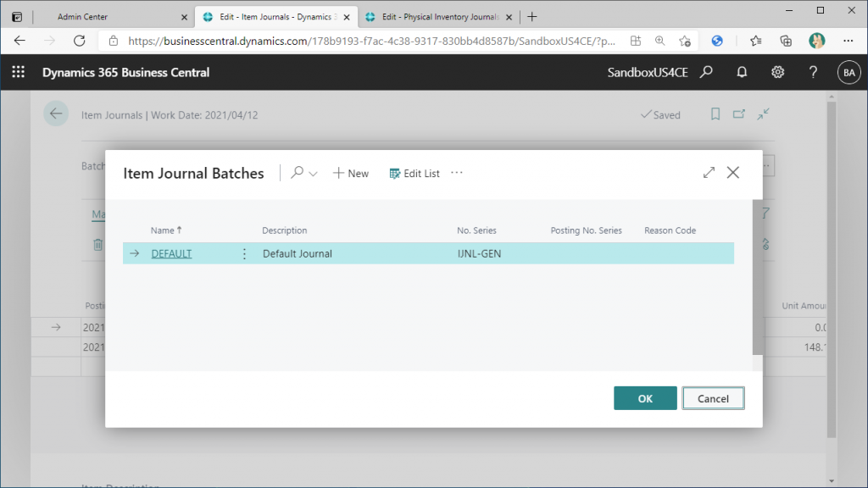Expand the Item Journal Batches dialog to full screen
868x488 pixels.
coord(709,173)
